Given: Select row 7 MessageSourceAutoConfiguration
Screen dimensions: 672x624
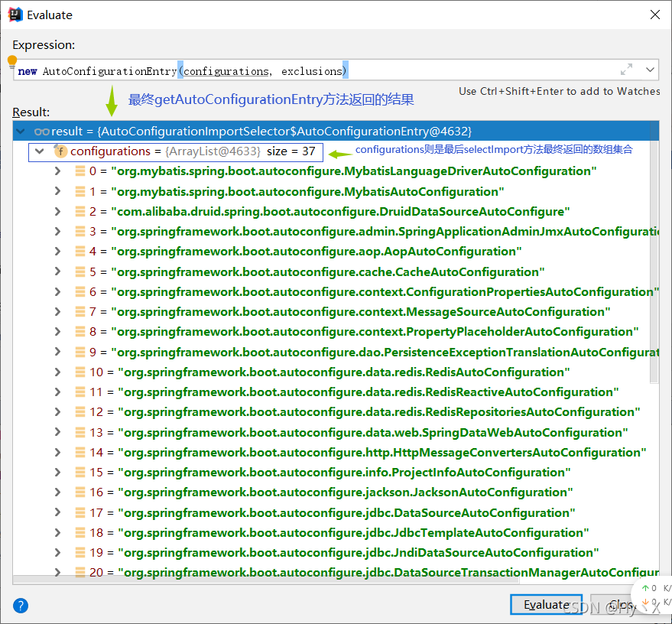Looking at the screenshot, I should coord(336,311).
